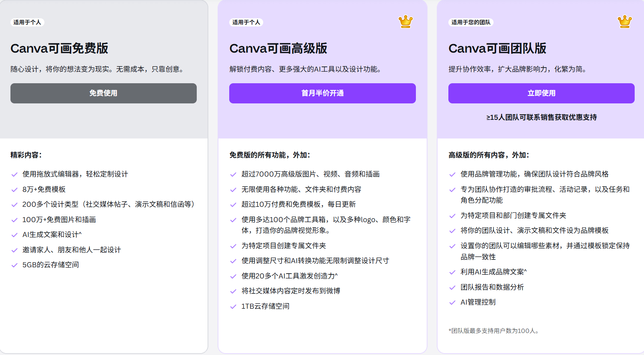Screen dimensions: 644x355
Task: Click the Canva可画高级版 plan title
Action: click(x=279, y=48)
